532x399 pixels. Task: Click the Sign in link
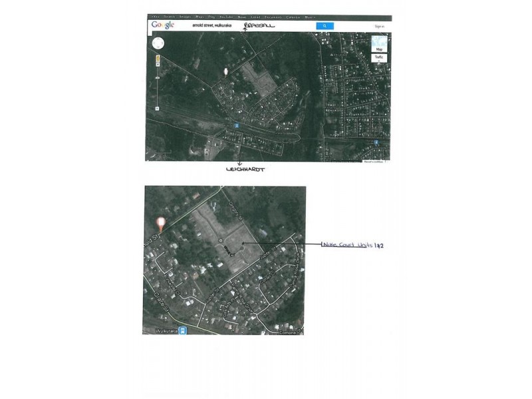[379, 26]
